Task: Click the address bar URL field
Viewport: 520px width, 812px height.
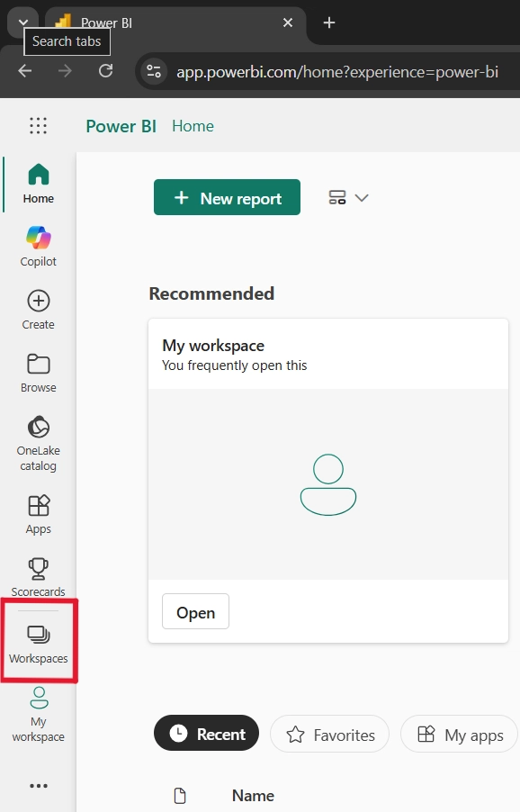Action: pyautogui.click(x=337, y=71)
